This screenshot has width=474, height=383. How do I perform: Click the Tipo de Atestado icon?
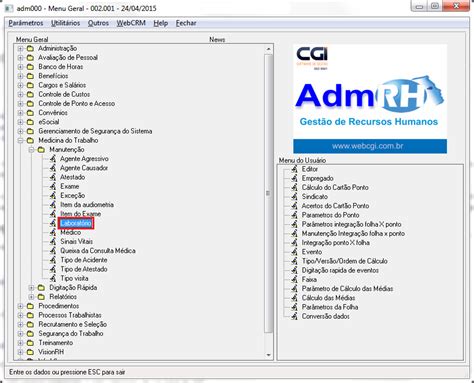pyautogui.click(x=53, y=269)
